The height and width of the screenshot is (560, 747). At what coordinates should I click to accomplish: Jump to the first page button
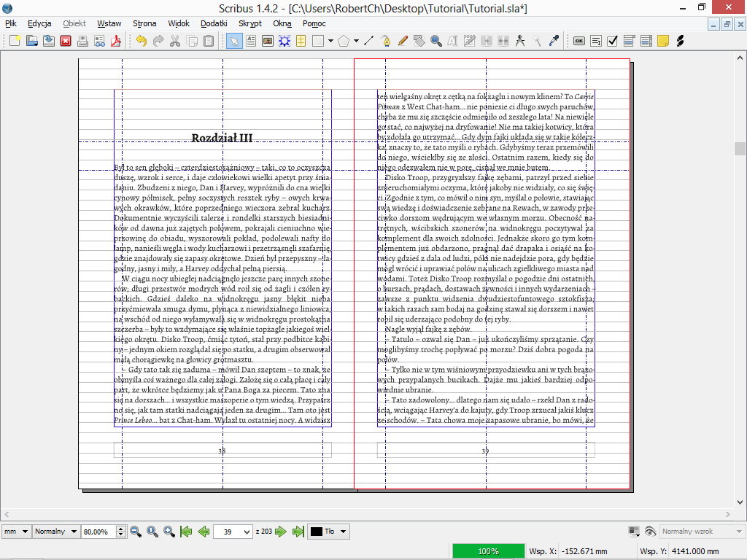point(187,532)
